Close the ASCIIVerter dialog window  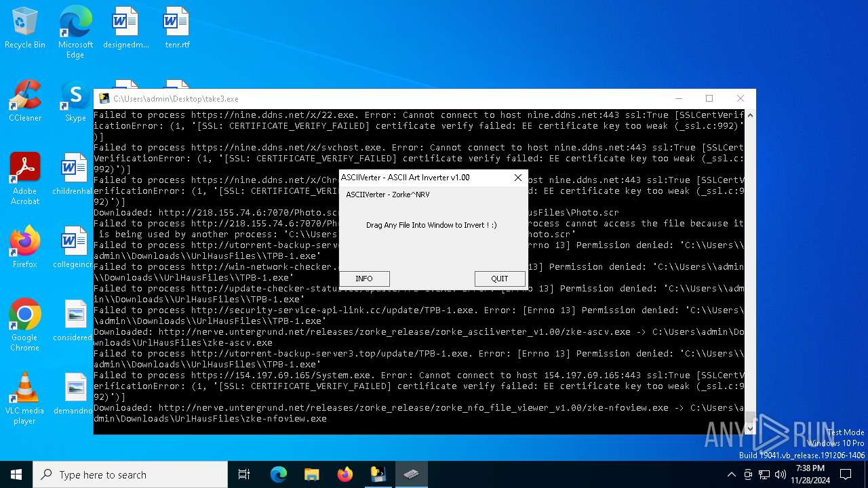pyautogui.click(x=518, y=178)
